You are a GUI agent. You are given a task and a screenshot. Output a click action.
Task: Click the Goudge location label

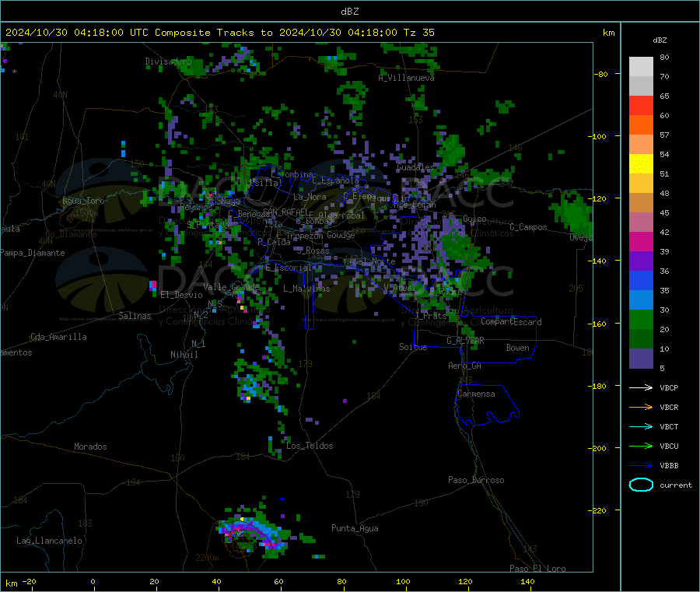340,235
